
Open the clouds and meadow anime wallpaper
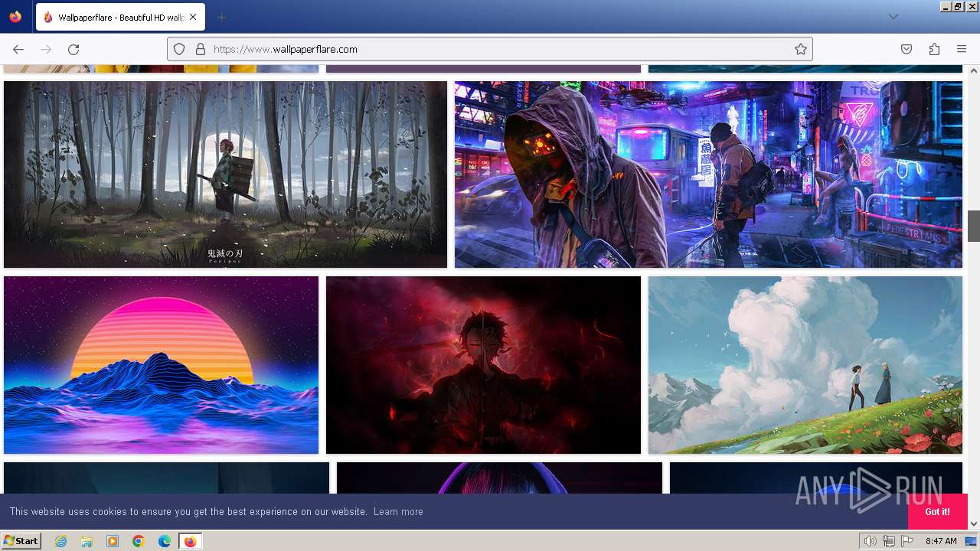coord(805,365)
